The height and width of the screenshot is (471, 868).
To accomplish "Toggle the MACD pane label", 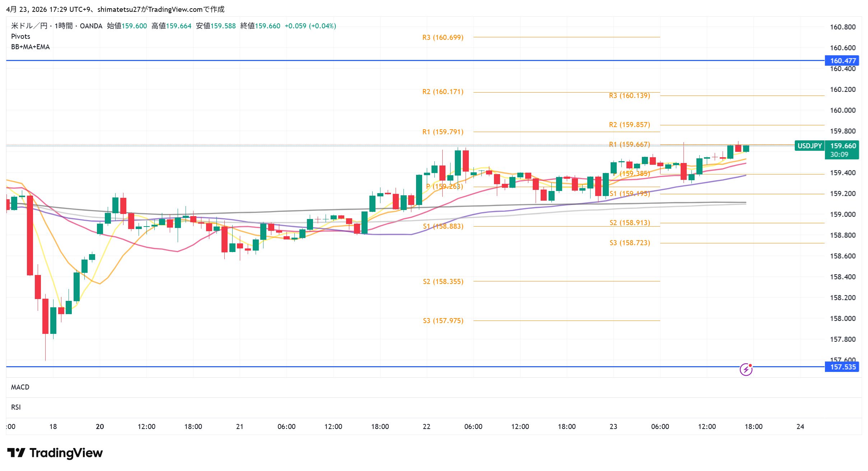I will click(20, 387).
